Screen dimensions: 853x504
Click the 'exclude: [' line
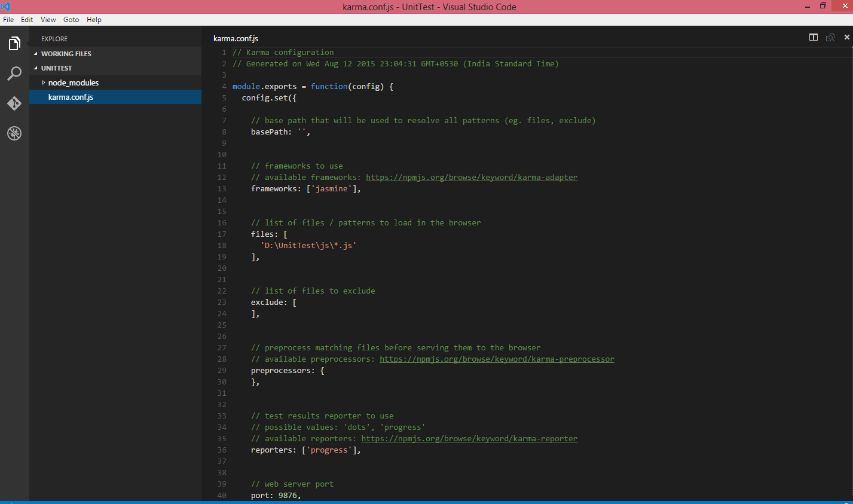[x=274, y=303]
